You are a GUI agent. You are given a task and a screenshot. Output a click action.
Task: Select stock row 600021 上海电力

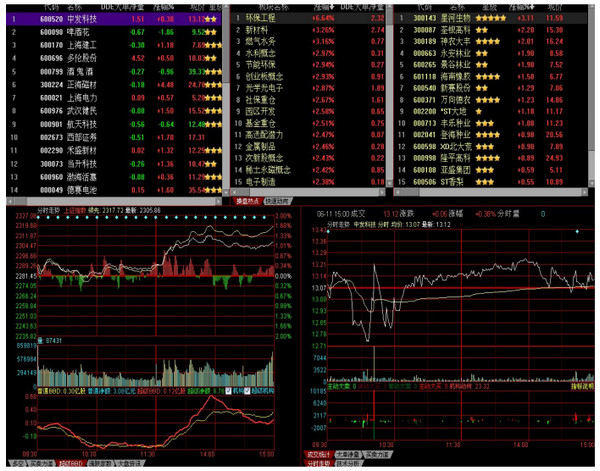114,98
